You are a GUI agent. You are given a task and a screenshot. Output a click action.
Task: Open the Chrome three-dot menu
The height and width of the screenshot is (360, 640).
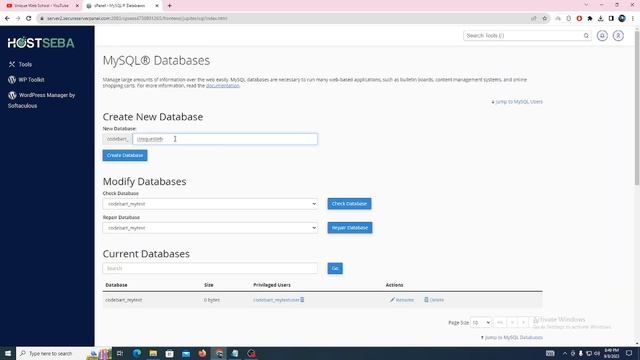point(633,18)
